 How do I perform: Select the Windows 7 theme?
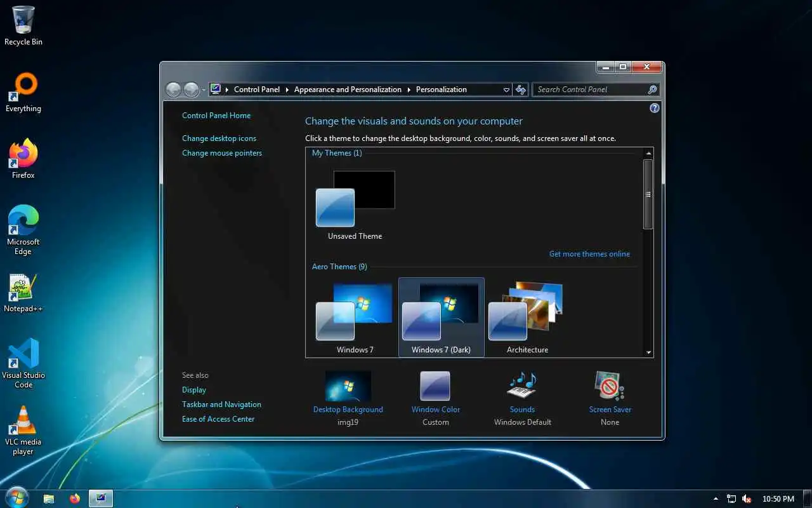coord(355,317)
